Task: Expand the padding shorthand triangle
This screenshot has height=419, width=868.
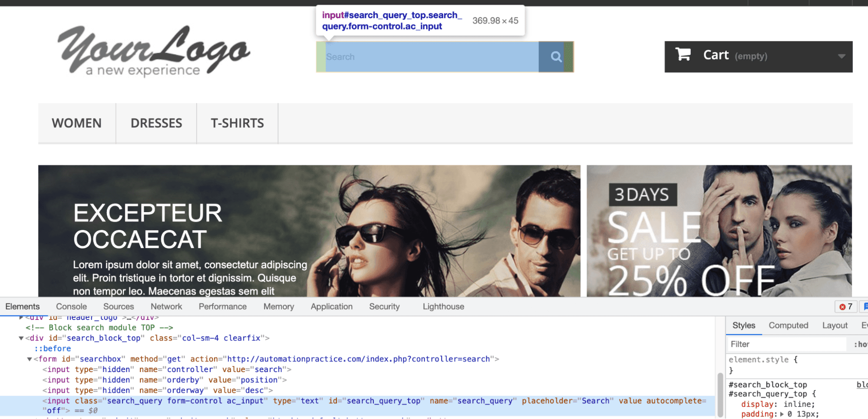Action: coord(782,414)
